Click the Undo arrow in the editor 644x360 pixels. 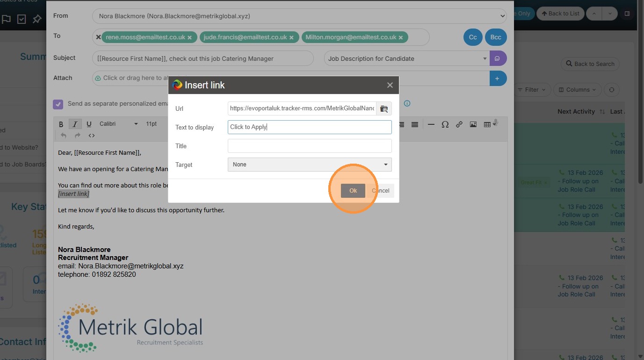(64, 136)
